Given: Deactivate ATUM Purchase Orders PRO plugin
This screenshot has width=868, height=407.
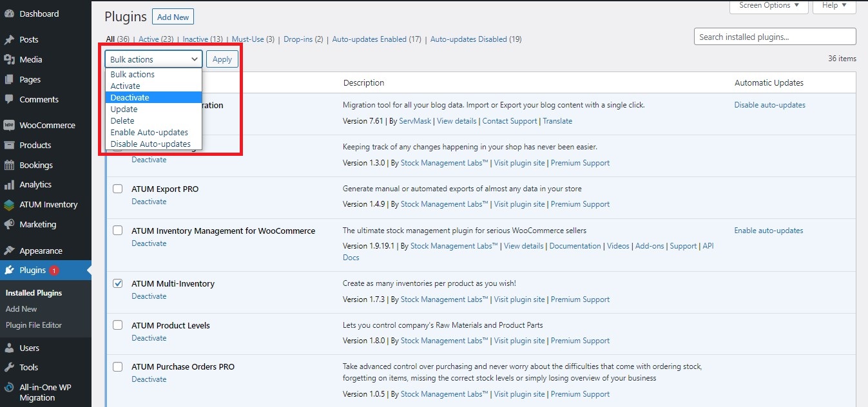Looking at the screenshot, I should pyautogui.click(x=149, y=379).
